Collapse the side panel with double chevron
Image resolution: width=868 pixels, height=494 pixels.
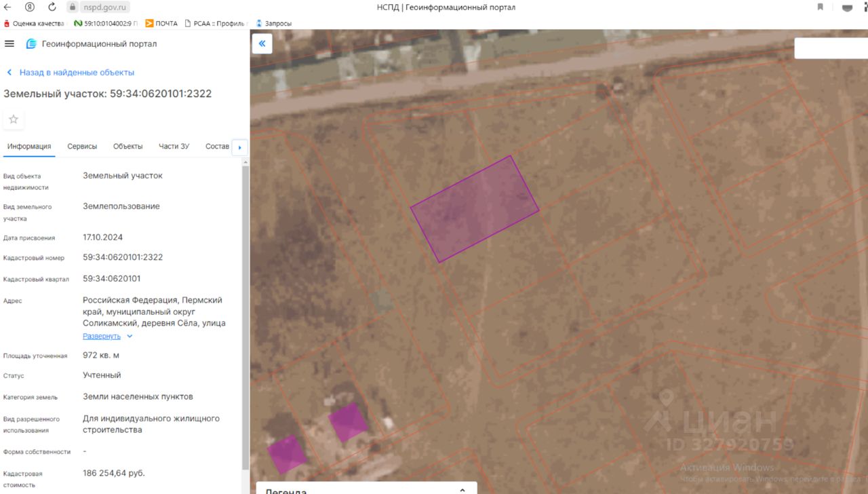pyautogui.click(x=262, y=43)
